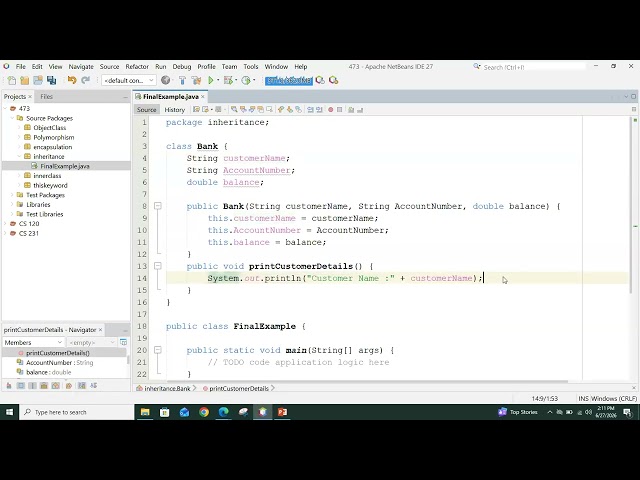Switch to the History view button
640x480 pixels.
(175, 109)
